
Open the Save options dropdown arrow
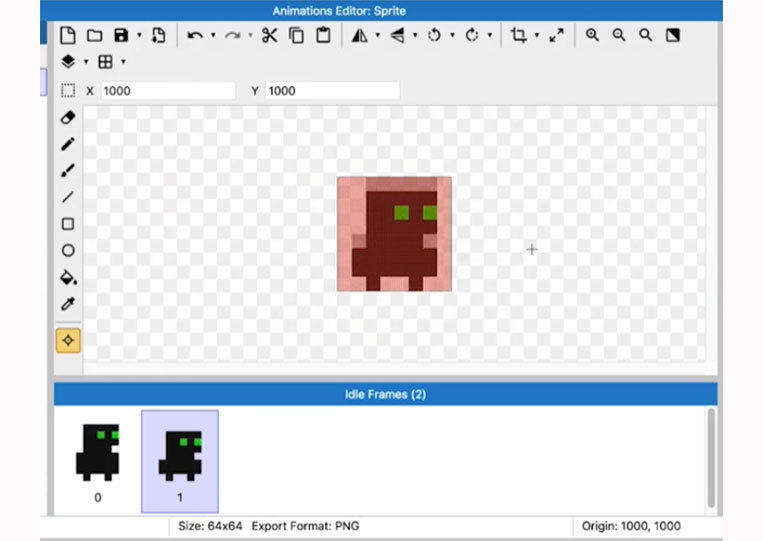(x=139, y=36)
